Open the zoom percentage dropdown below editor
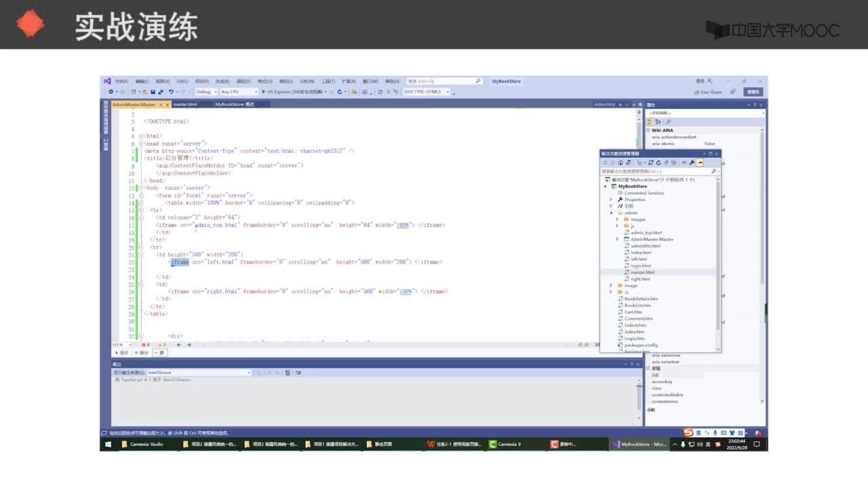868x488 pixels. [x=122, y=344]
